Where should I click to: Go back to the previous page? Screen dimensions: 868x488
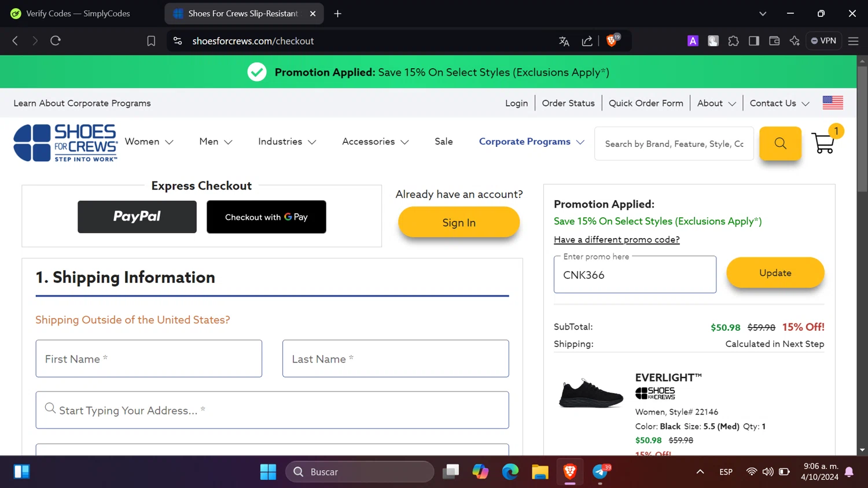coord(16,41)
